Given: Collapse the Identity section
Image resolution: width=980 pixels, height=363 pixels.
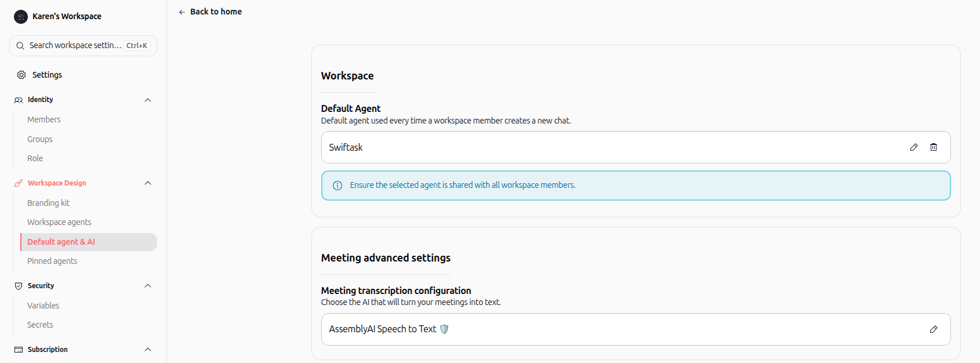Looking at the screenshot, I should point(148,100).
